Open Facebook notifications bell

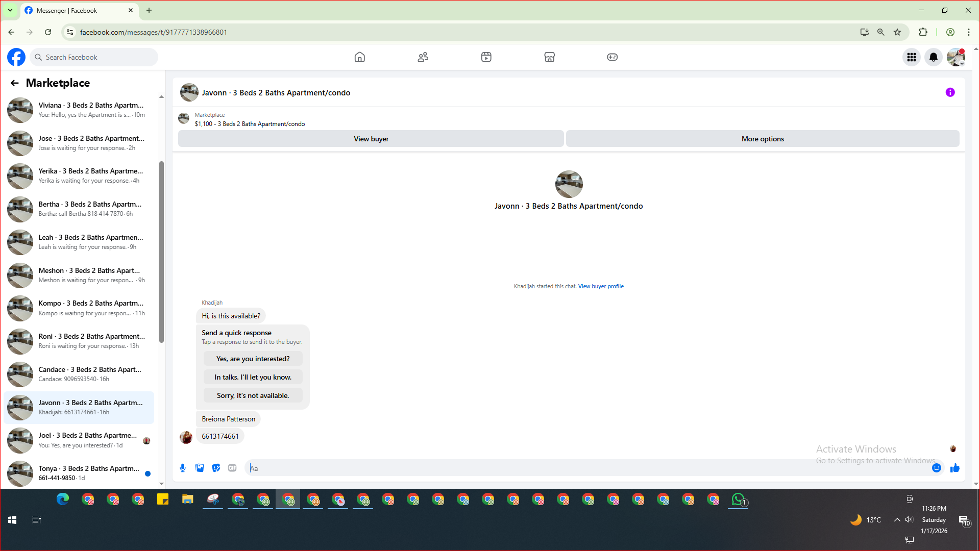pos(934,57)
